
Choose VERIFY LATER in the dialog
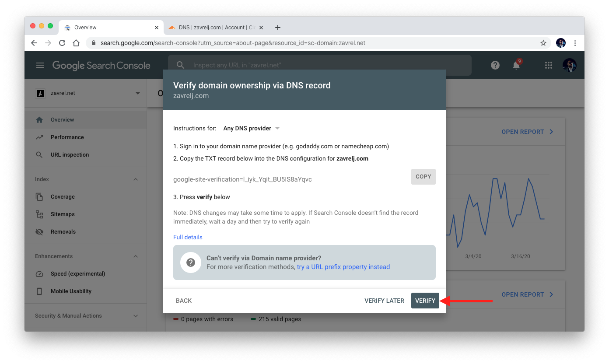(384, 301)
